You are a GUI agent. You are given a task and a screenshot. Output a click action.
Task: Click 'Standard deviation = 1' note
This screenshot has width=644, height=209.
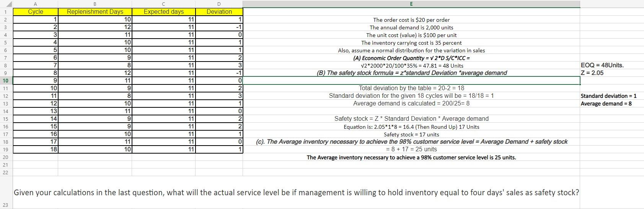click(608, 96)
